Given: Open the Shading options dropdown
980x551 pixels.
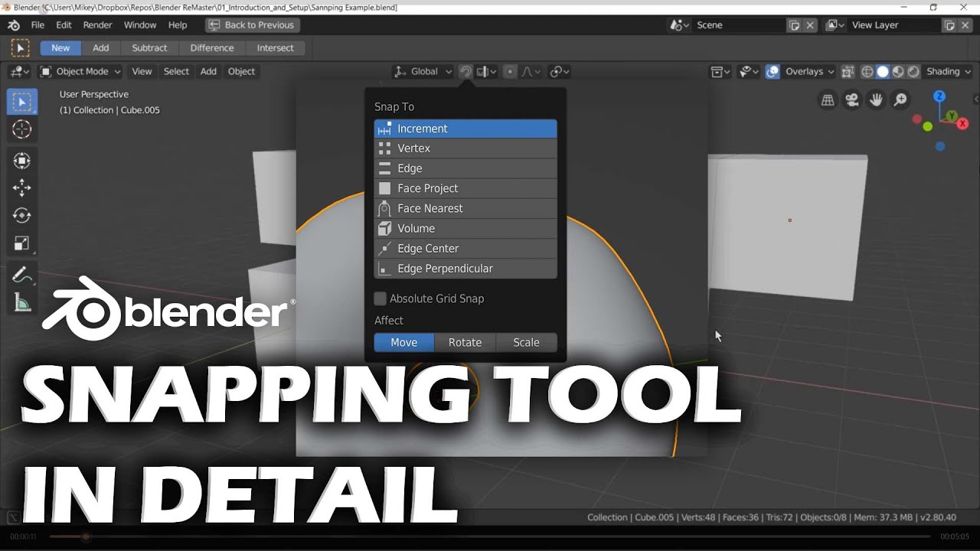Looking at the screenshot, I should [x=949, y=71].
